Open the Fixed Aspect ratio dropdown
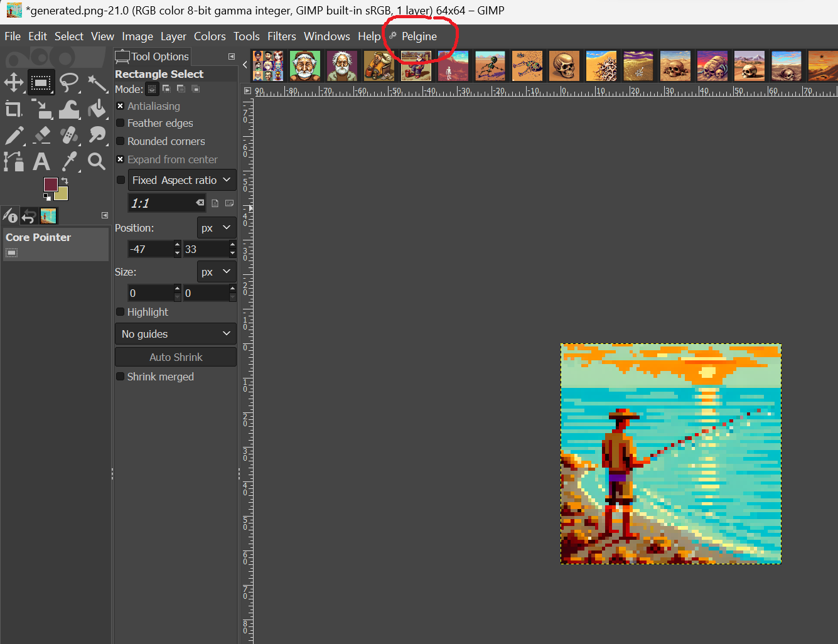This screenshot has width=838, height=644. coord(182,180)
